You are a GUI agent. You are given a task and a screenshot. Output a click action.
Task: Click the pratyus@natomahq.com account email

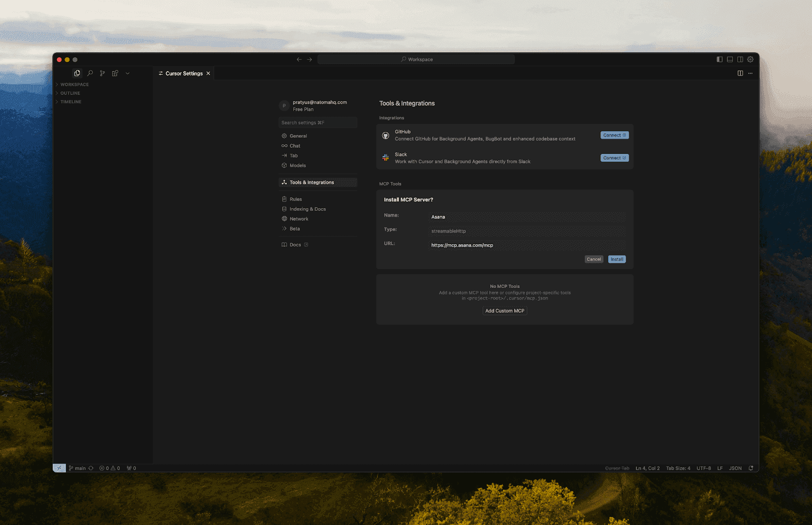coord(320,102)
